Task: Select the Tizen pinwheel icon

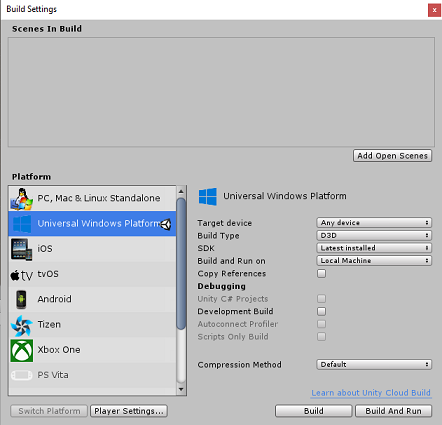Action: pyautogui.click(x=22, y=325)
